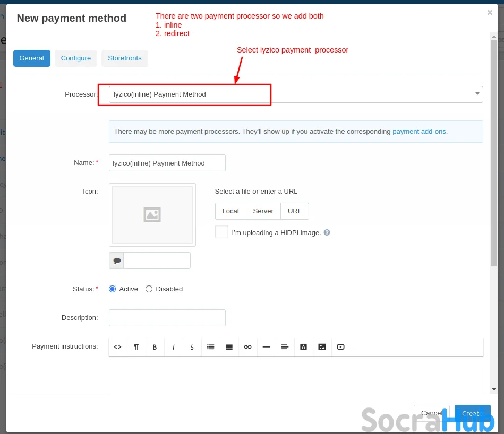Close the New payment method dialog

pos(490,13)
